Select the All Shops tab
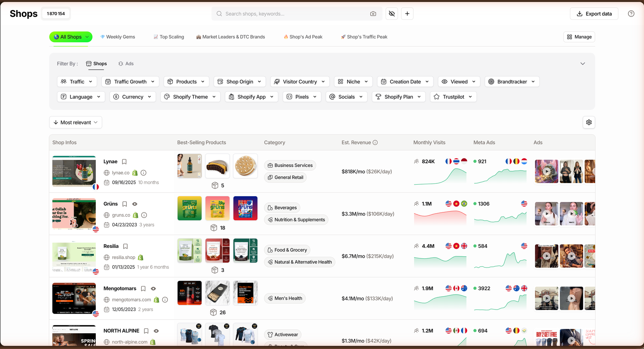 click(71, 37)
